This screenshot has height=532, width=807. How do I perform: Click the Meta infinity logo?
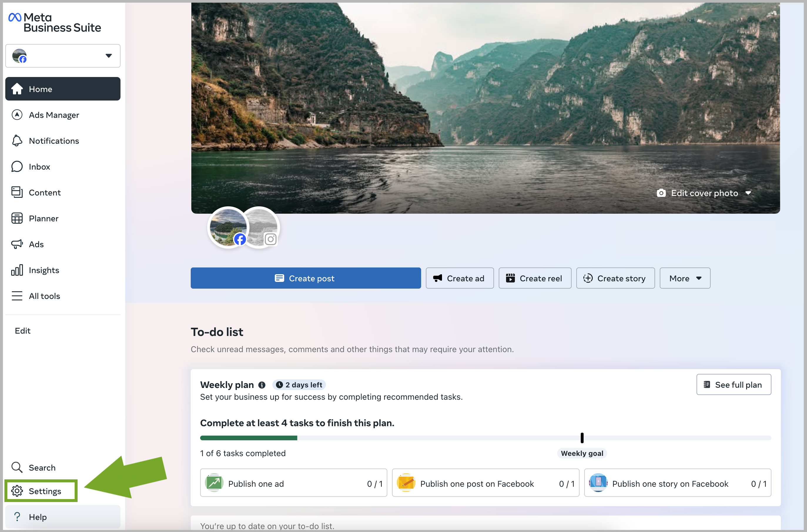(x=15, y=17)
